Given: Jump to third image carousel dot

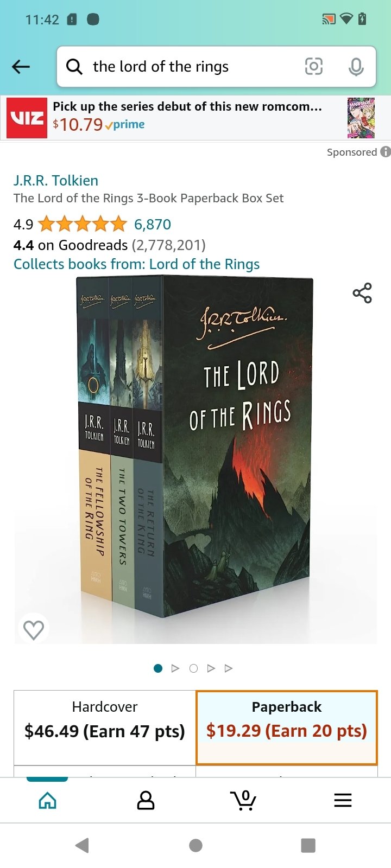Looking at the screenshot, I should (193, 668).
